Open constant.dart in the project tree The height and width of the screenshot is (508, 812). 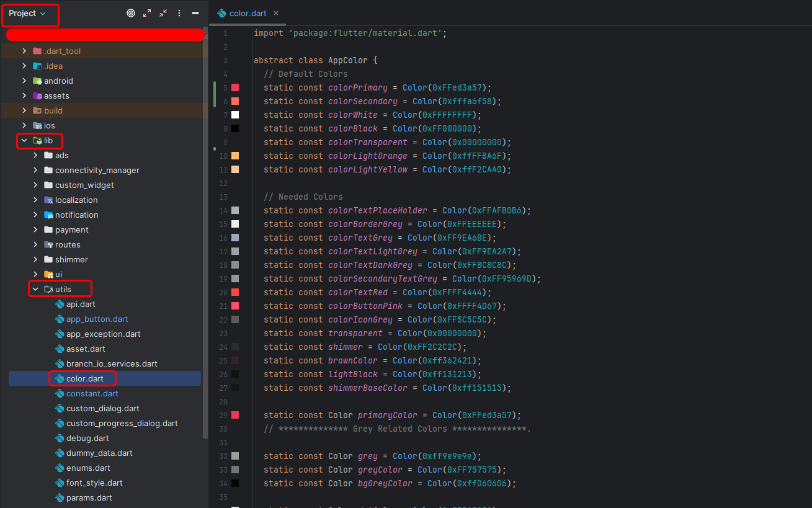pyautogui.click(x=92, y=393)
